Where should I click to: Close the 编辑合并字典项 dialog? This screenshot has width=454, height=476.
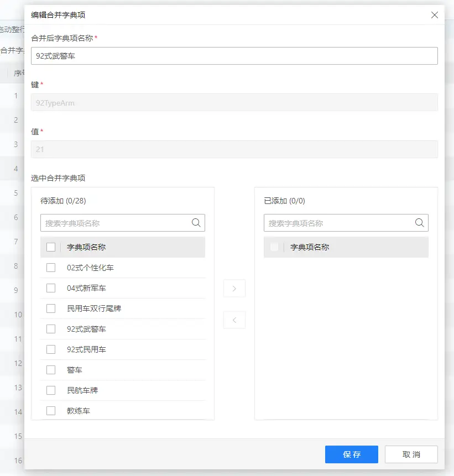pos(435,15)
